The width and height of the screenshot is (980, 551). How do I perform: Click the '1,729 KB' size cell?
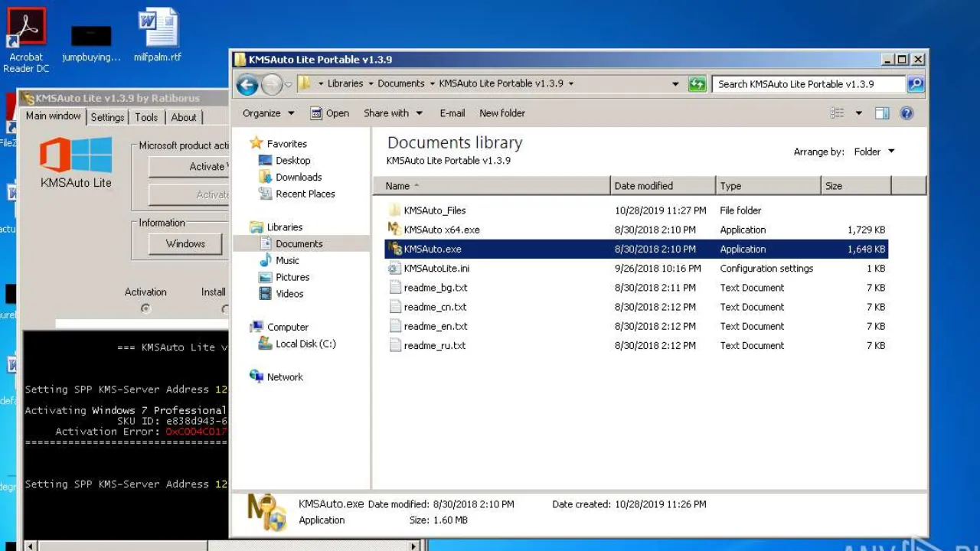(866, 230)
